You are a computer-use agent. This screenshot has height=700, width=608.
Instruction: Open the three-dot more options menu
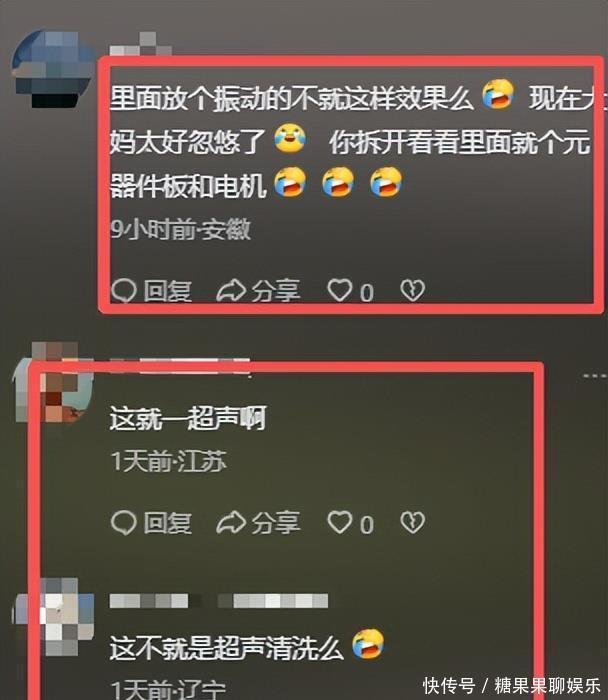pos(595,376)
